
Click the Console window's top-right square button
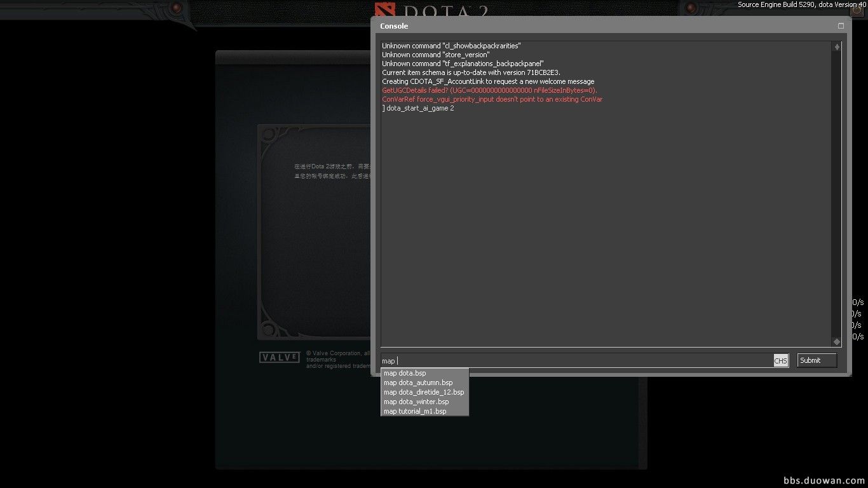coord(841,26)
